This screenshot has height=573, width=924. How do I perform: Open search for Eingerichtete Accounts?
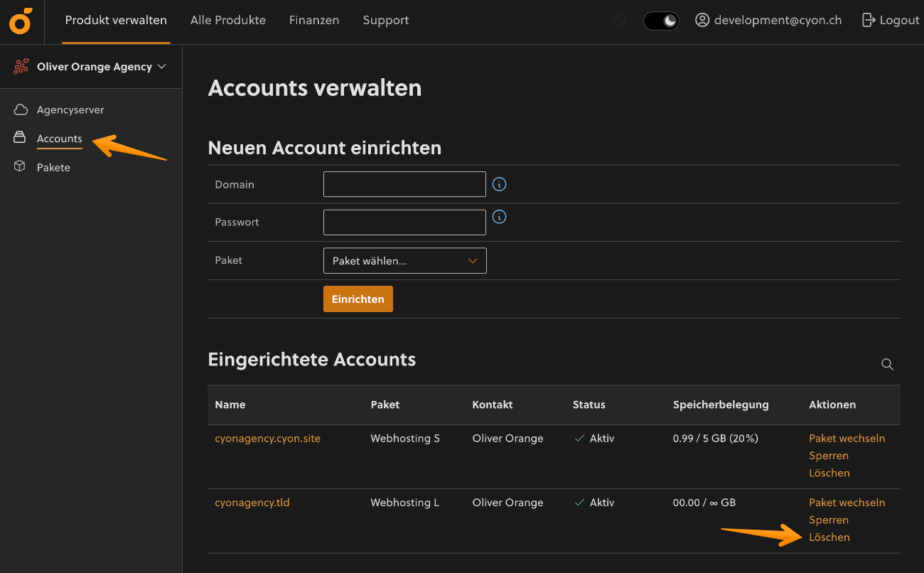pos(887,364)
